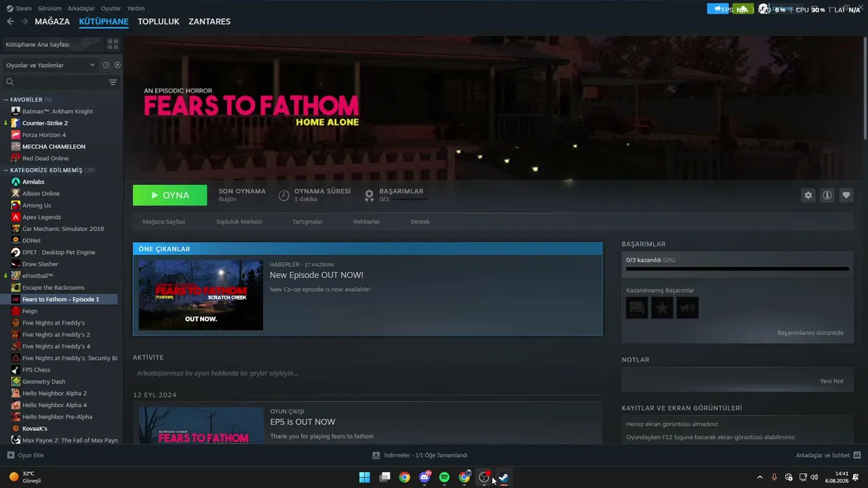This screenshot has height=488, width=868.
Task: Click the first locked achievement icon
Action: click(x=637, y=308)
